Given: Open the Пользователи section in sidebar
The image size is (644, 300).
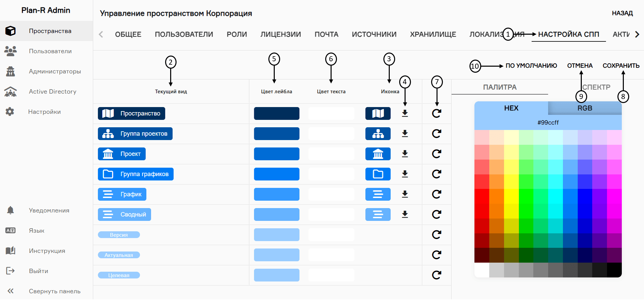Looking at the screenshot, I should pyautogui.click(x=50, y=51).
